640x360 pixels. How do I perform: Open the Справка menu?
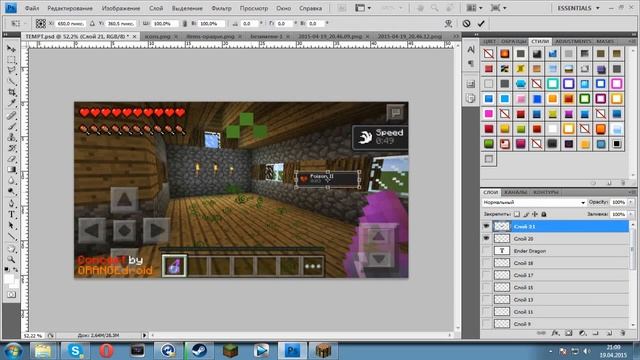(311, 8)
